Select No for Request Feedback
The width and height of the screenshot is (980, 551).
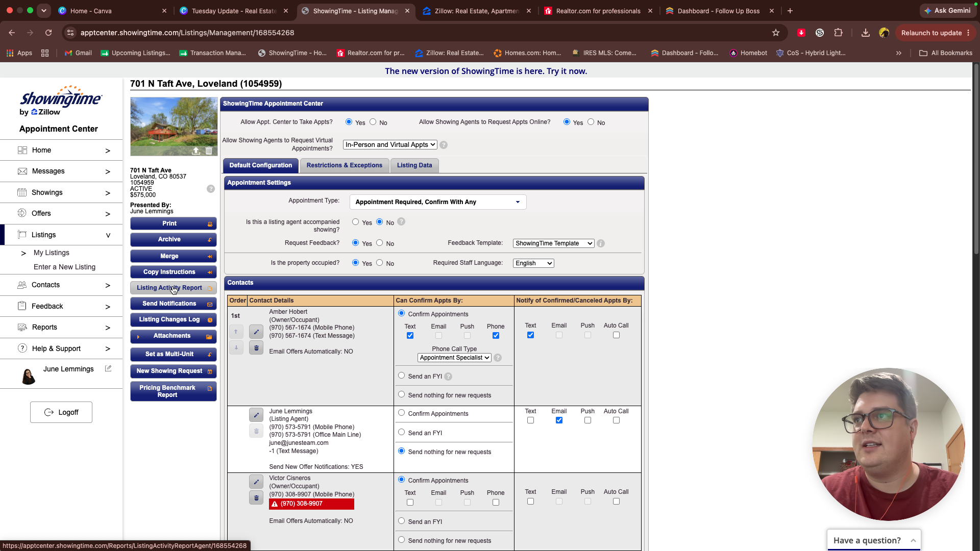(x=380, y=243)
